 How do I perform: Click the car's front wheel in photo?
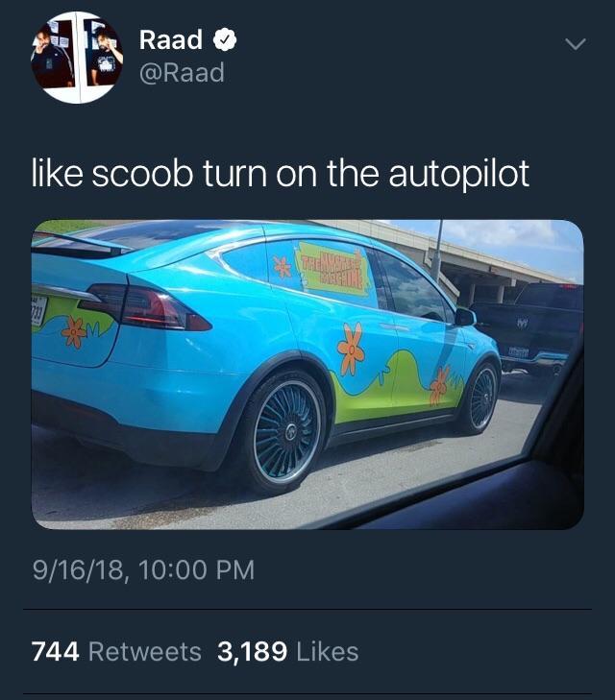pos(481,398)
